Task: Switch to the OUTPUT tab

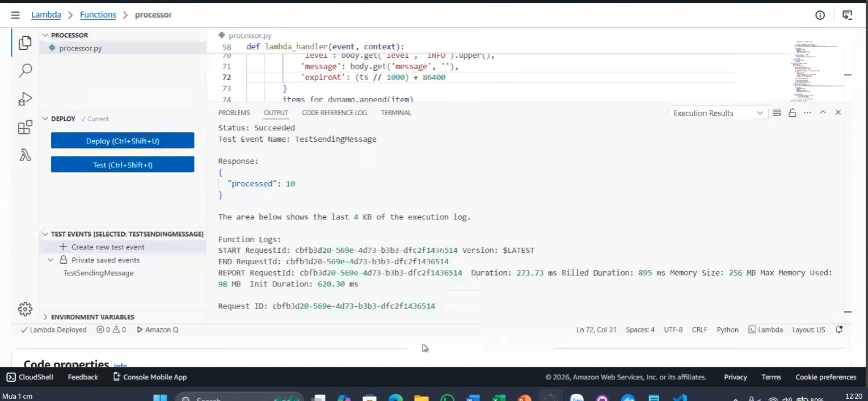Action: point(276,113)
